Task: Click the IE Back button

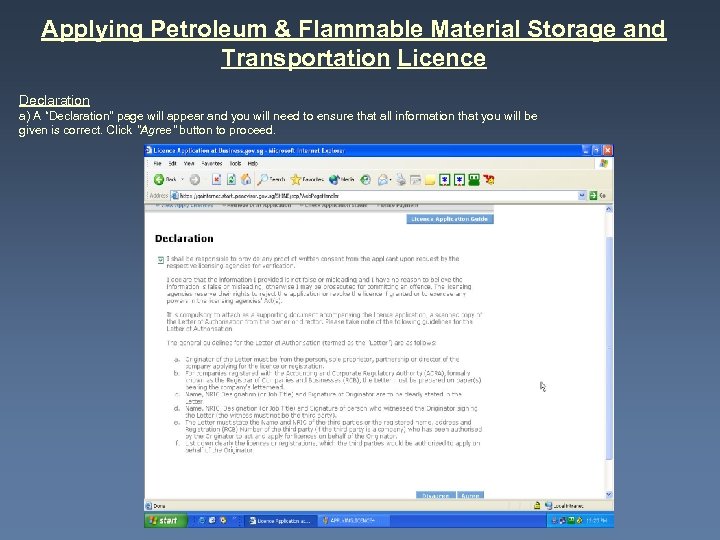Action: [x=165, y=180]
